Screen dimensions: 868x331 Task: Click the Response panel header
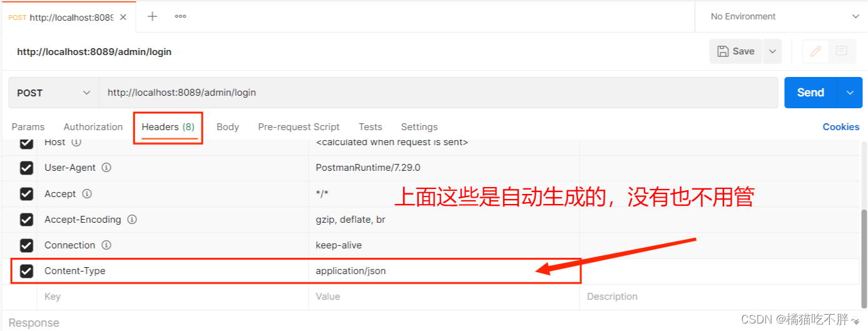[34, 323]
